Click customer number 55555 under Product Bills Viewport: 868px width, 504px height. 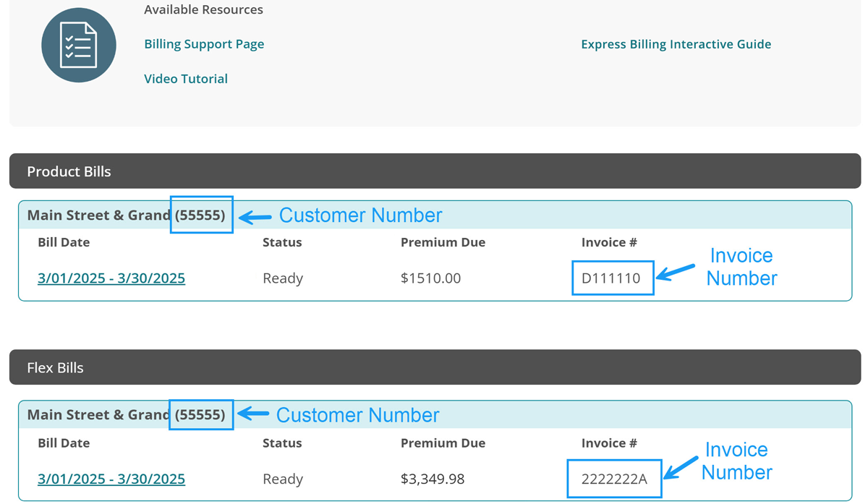coord(200,215)
